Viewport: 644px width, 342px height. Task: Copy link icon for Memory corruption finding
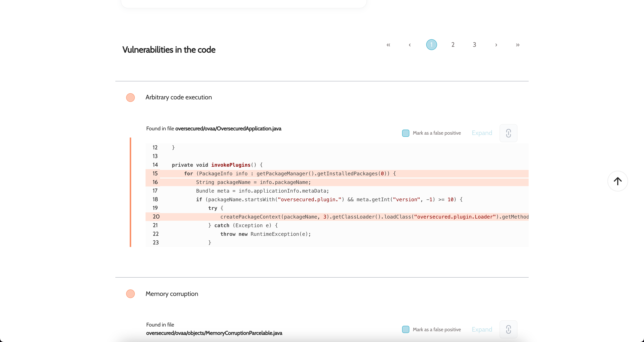coord(508,329)
